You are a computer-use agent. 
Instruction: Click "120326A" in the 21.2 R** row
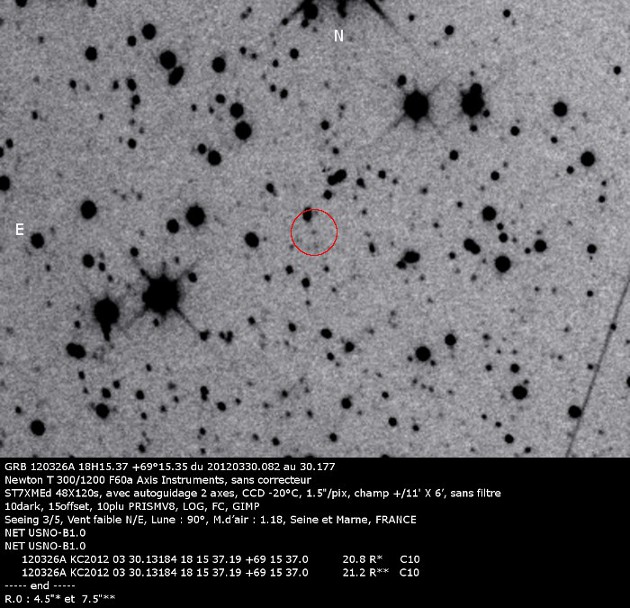45,572
